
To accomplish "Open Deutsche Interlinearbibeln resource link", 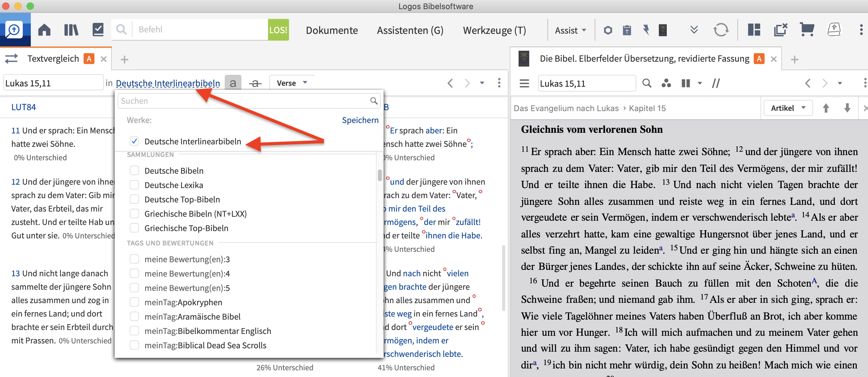I will tap(167, 83).
